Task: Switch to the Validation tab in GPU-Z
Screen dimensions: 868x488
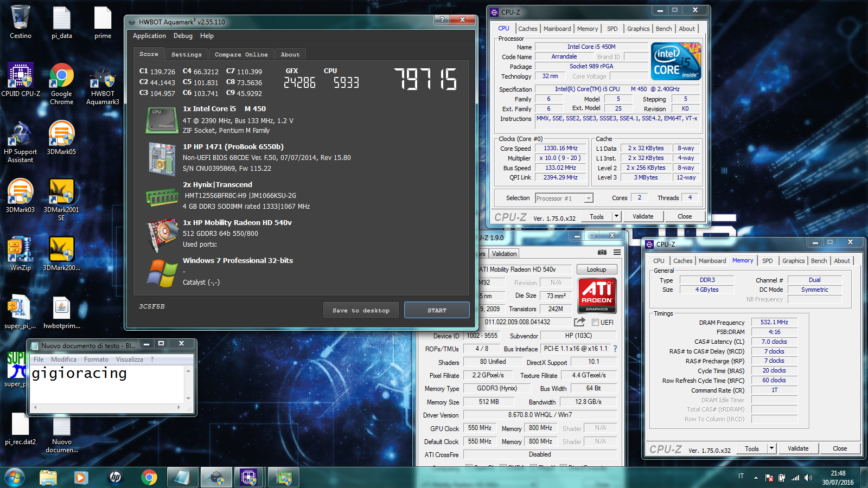Action: click(x=504, y=254)
